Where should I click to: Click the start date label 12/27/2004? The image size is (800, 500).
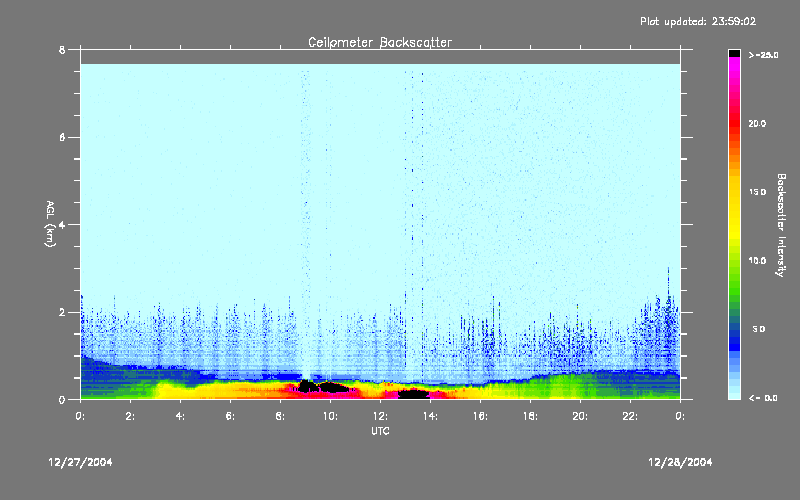coord(80,462)
